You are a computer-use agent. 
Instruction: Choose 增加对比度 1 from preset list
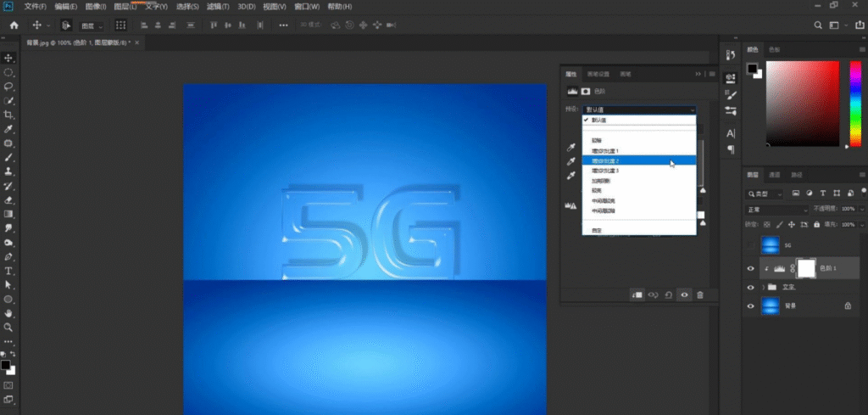tap(639, 151)
